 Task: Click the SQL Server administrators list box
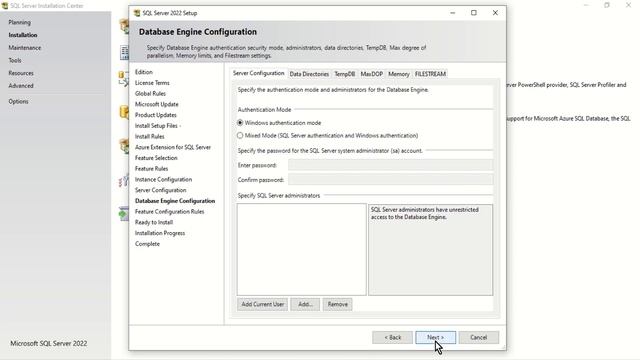(x=302, y=249)
